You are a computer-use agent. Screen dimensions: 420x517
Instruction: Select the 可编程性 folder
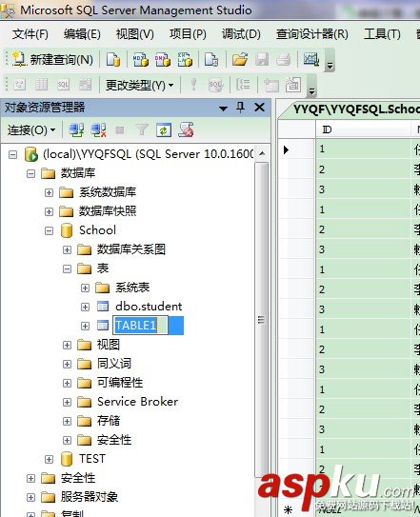[x=120, y=383]
